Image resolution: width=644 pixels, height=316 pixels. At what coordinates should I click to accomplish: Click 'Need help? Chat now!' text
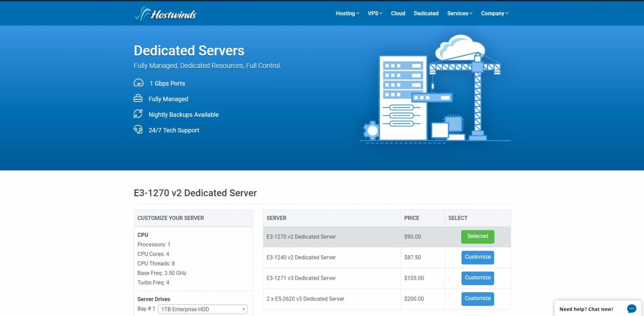click(x=586, y=309)
